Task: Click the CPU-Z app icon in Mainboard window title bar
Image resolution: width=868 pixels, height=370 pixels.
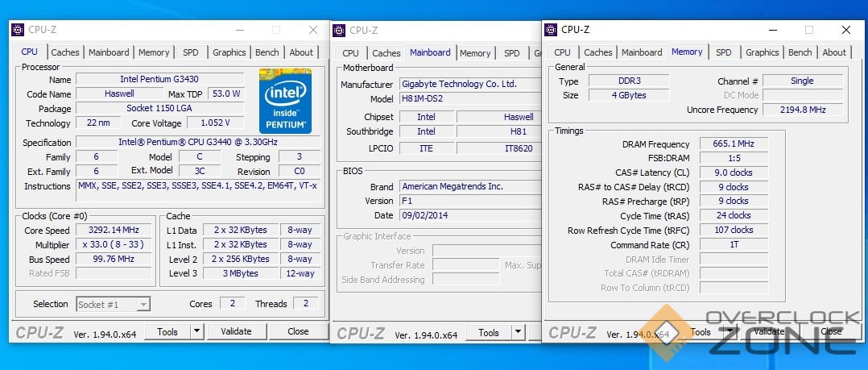Action: point(339,31)
